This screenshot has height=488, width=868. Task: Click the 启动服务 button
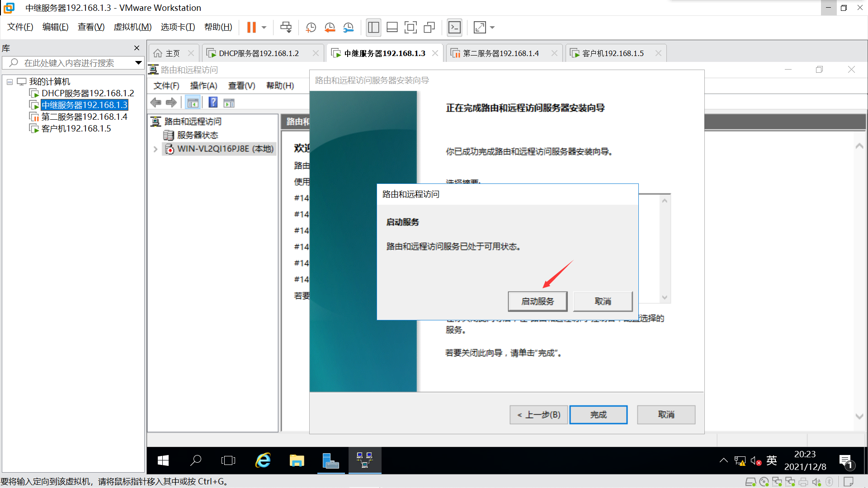pyautogui.click(x=538, y=301)
